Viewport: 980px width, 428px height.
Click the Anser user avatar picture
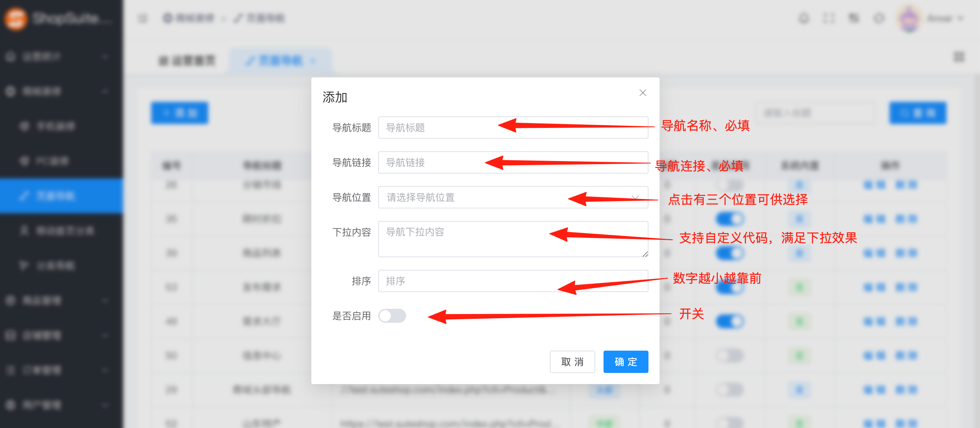[x=909, y=19]
